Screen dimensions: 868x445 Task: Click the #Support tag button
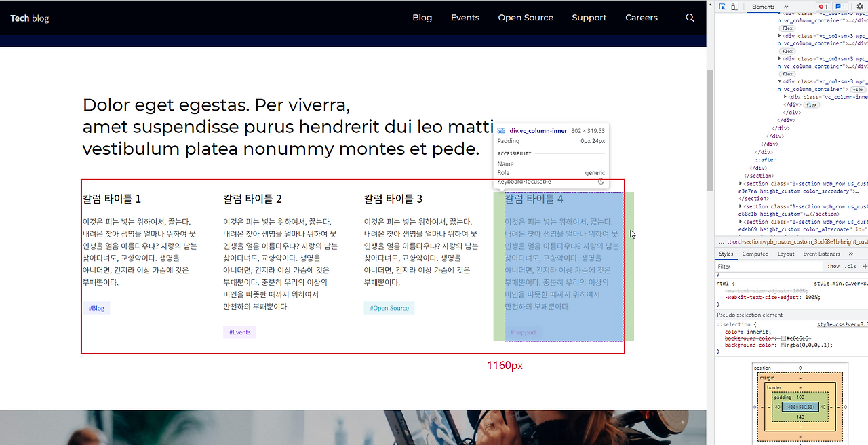tap(523, 332)
